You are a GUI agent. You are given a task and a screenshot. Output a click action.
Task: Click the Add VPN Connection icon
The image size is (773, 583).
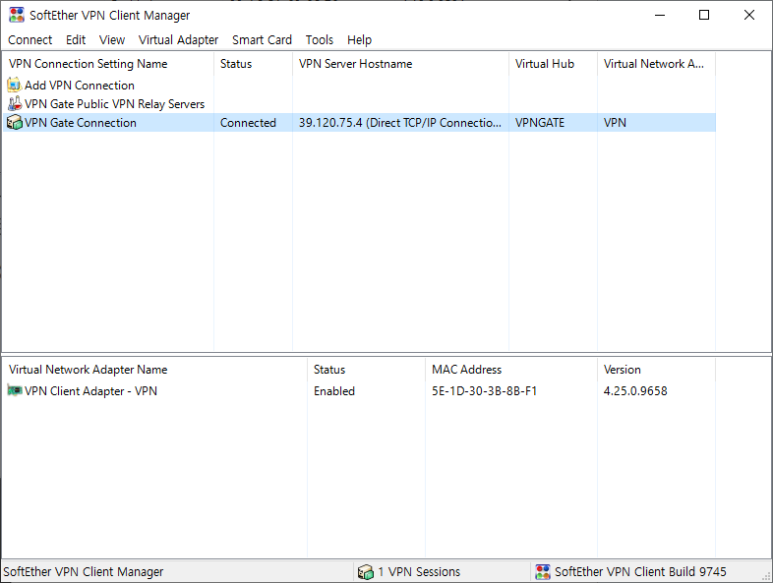(x=14, y=85)
